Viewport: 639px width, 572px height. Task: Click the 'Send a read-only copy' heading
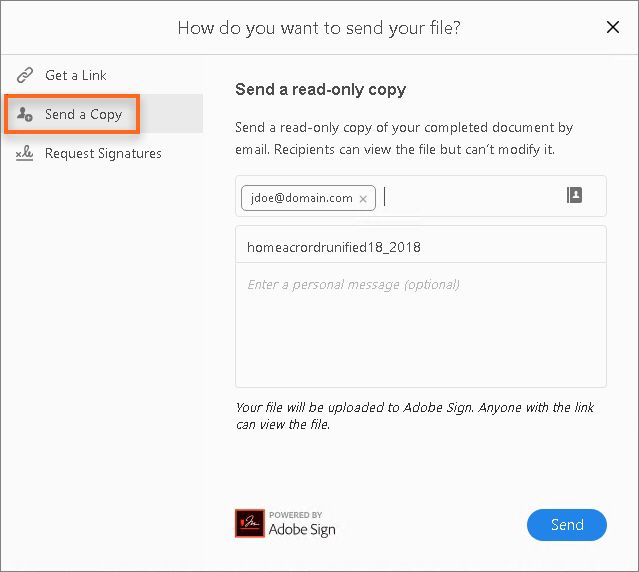(320, 89)
